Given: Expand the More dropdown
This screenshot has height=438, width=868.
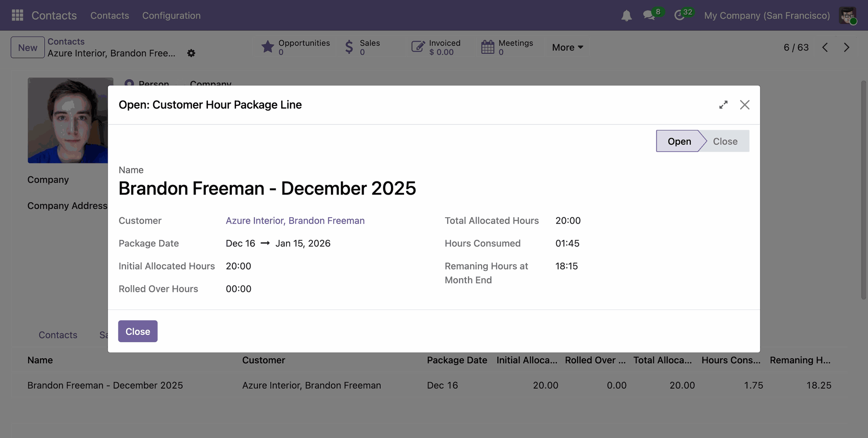Looking at the screenshot, I should [x=567, y=48].
